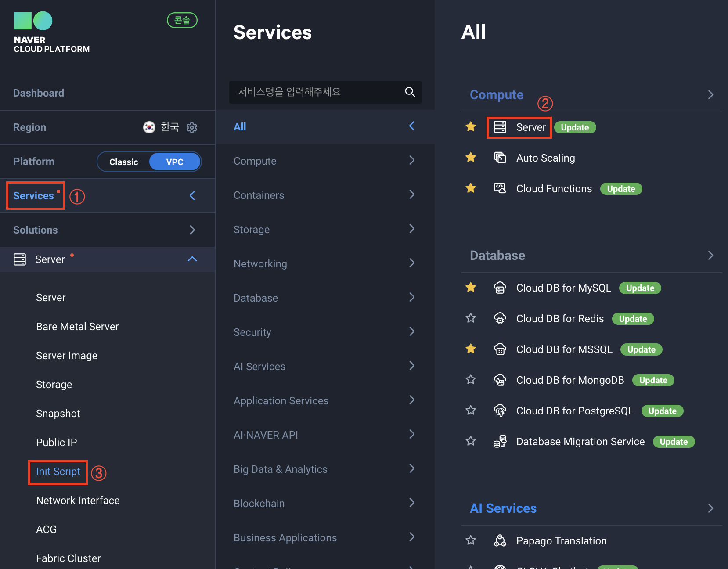This screenshot has height=569, width=728.
Task: Collapse the Server submenu chevron
Action: tap(192, 259)
